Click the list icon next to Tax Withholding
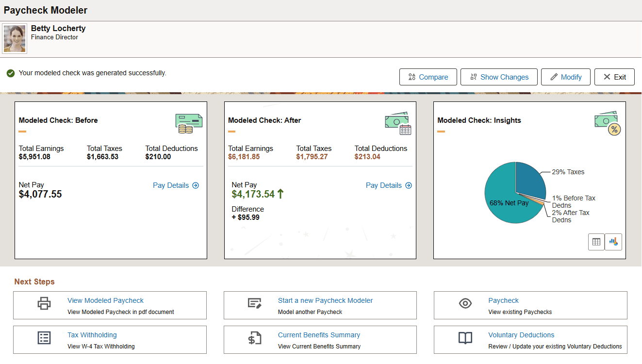 point(44,338)
